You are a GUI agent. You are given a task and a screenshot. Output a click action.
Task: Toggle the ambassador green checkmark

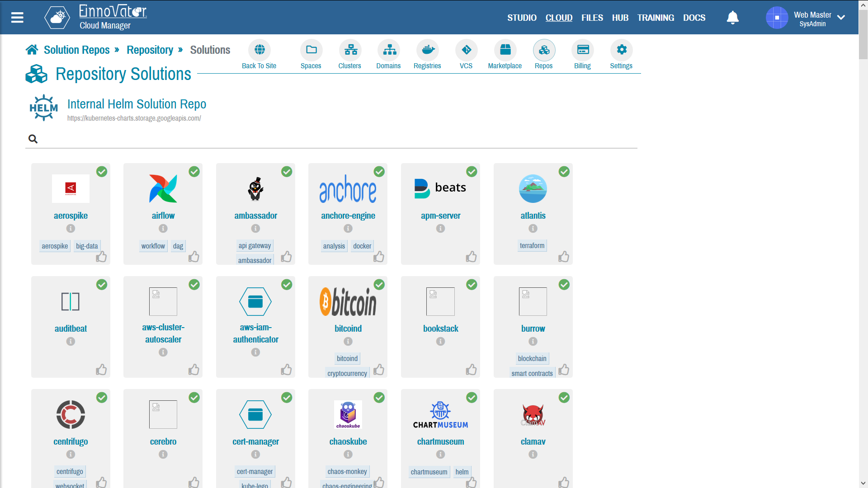pyautogui.click(x=287, y=172)
